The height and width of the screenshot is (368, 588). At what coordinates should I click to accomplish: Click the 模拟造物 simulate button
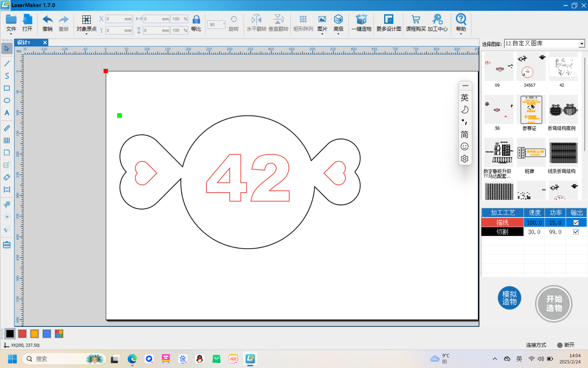509,298
